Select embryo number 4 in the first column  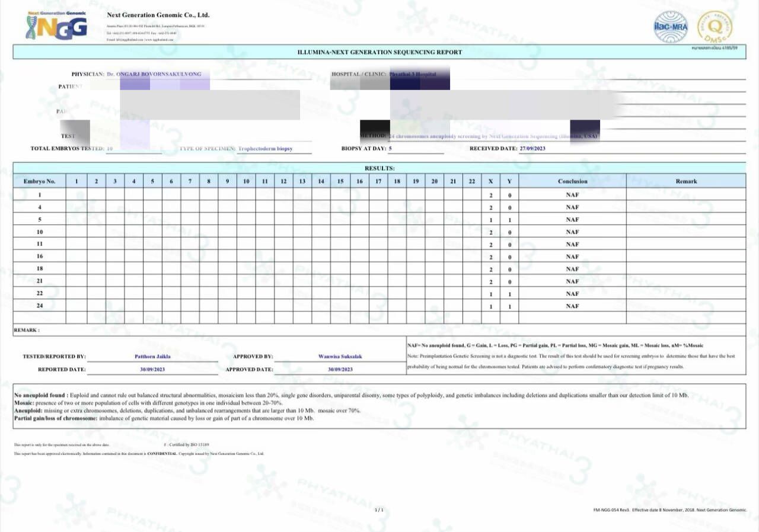40,207
